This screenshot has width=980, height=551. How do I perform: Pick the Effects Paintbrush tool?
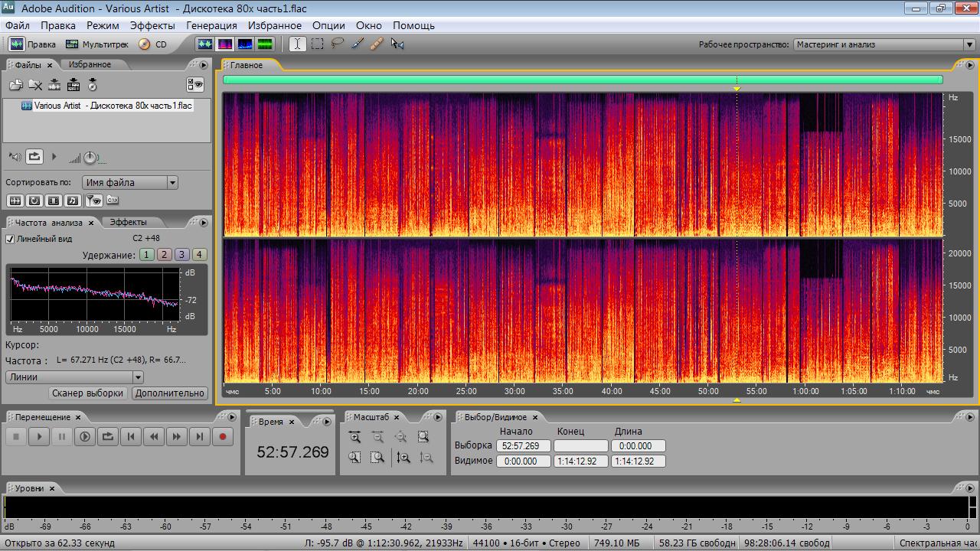click(x=357, y=44)
